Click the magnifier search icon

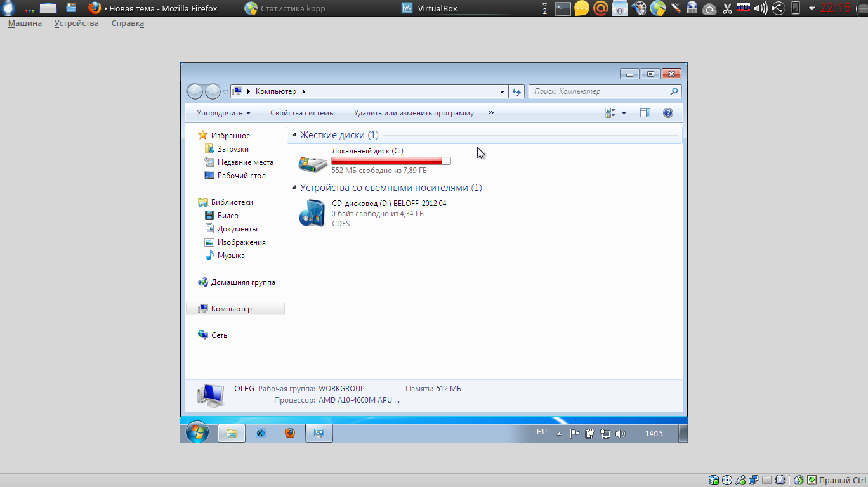pos(674,91)
